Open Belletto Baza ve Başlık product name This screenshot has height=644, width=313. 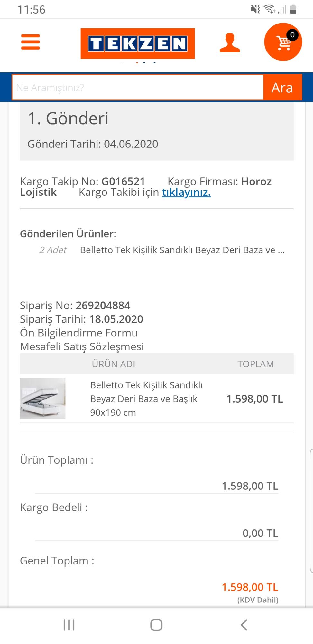click(146, 399)
